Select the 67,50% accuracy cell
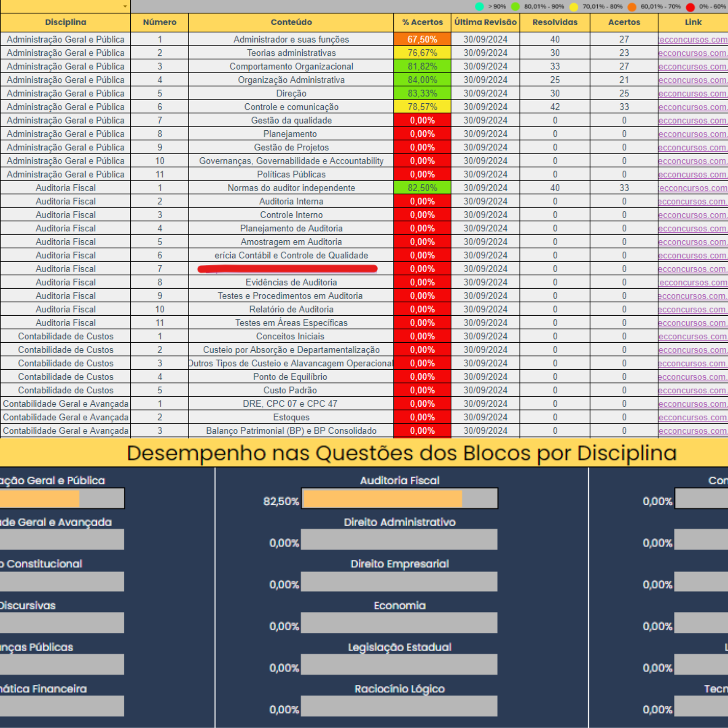Screen dimensions: 728x728 point(422,39)
